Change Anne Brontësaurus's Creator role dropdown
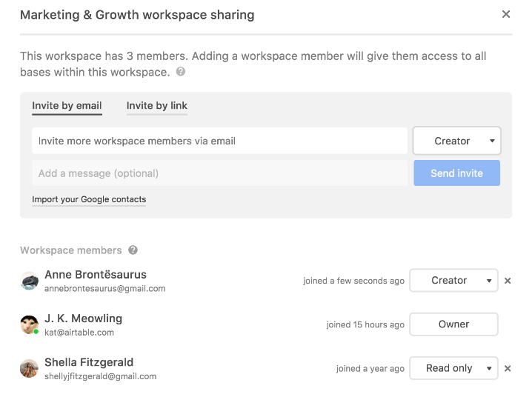 pos(453,281)
